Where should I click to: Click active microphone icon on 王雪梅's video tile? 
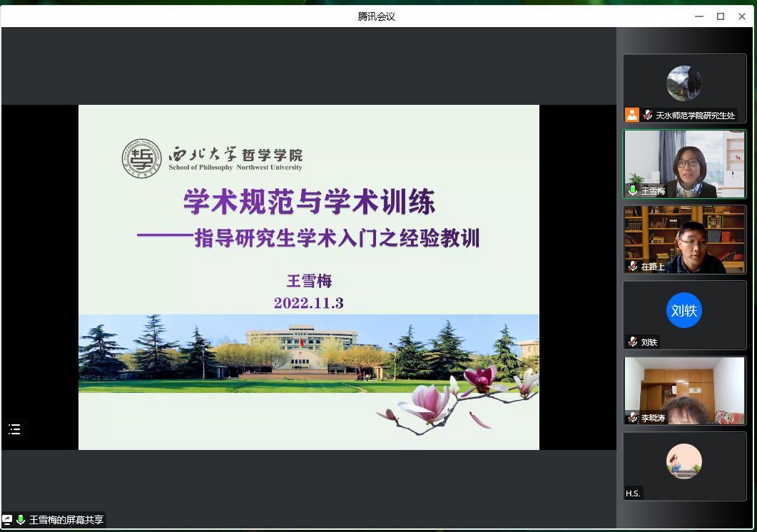(x=632, y=190)
